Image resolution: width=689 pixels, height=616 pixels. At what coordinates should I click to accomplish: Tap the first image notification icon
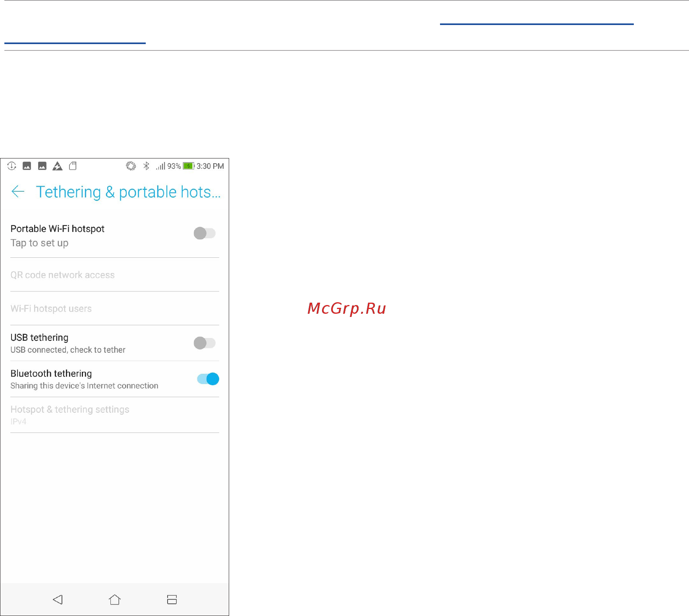coord(27,166)
